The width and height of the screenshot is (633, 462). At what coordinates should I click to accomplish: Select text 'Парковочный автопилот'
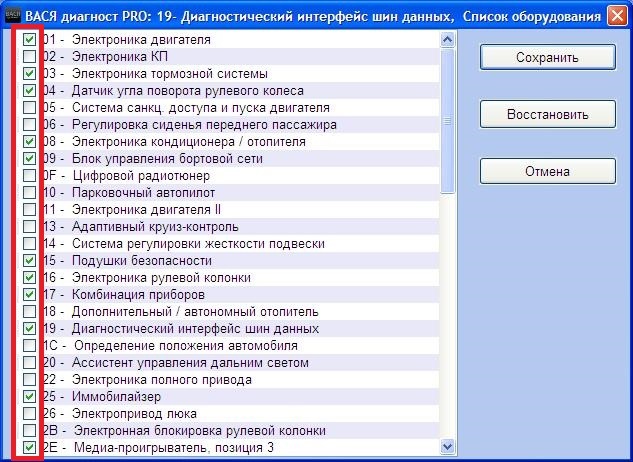[144, 193]
